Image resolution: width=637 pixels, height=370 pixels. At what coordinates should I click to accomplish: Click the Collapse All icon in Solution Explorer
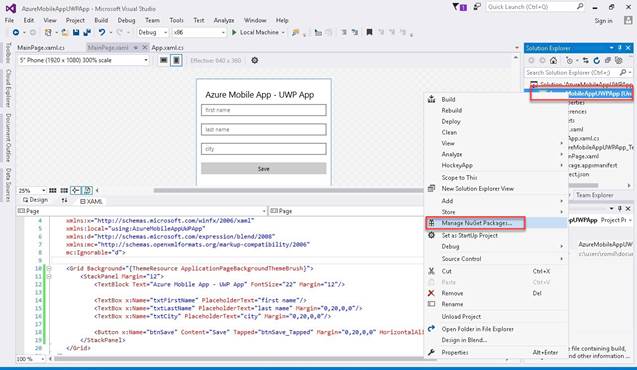click(x=607, y=61)
